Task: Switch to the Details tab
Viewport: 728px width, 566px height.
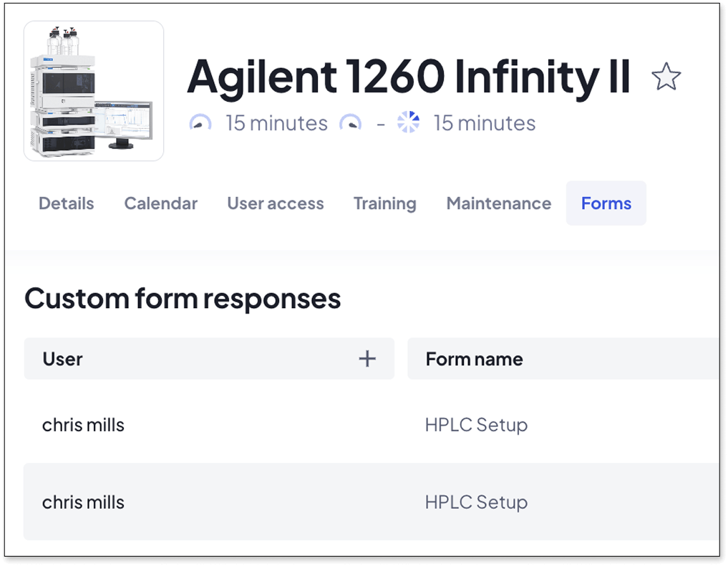Action: point(67,203)
